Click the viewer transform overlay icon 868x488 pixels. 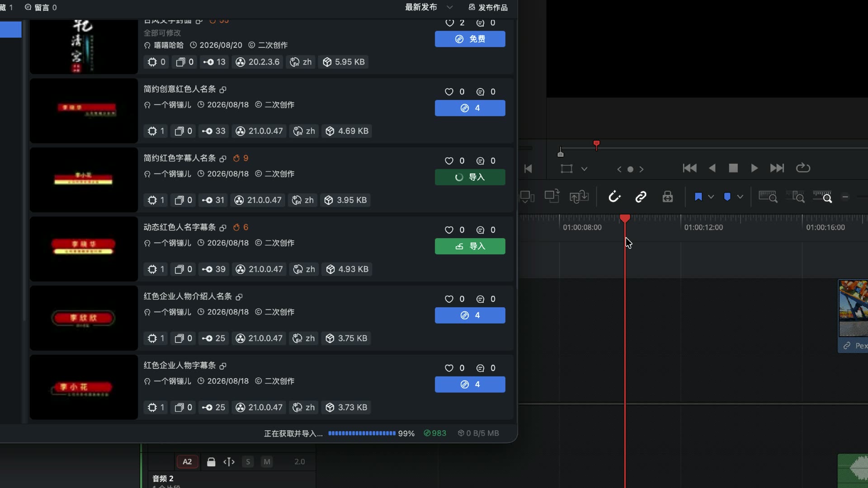566,169
